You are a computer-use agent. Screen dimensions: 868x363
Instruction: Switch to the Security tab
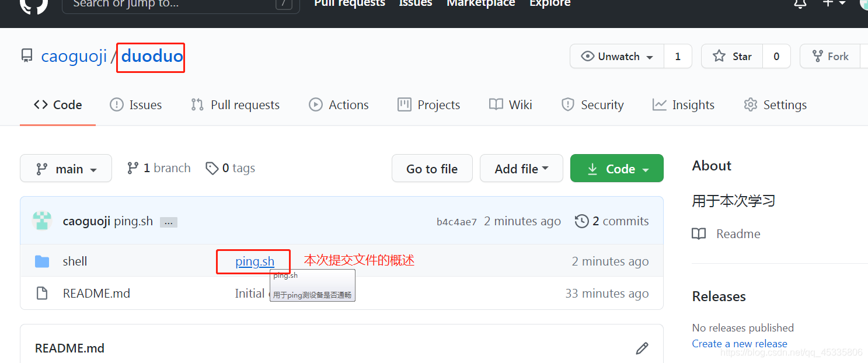pos(592,105)
